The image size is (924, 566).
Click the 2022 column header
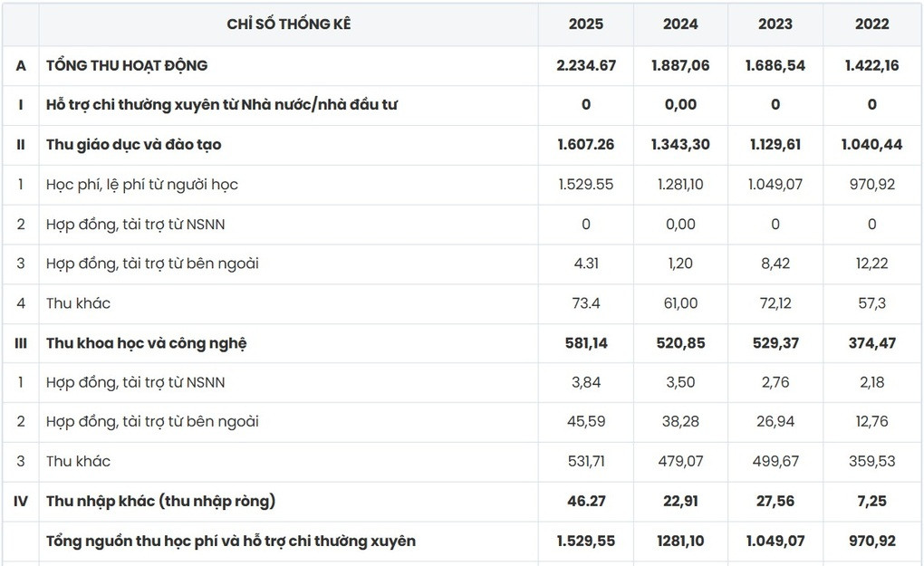point(872,24)
